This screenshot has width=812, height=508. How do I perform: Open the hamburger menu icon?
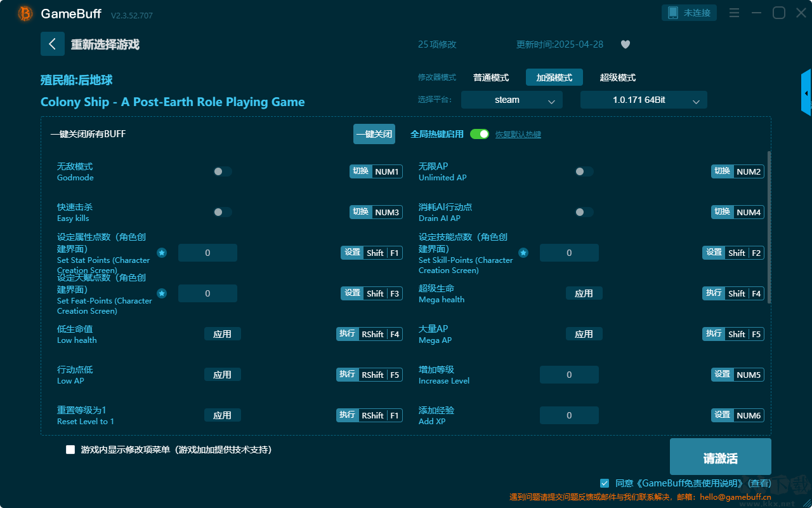coord(734,13)
